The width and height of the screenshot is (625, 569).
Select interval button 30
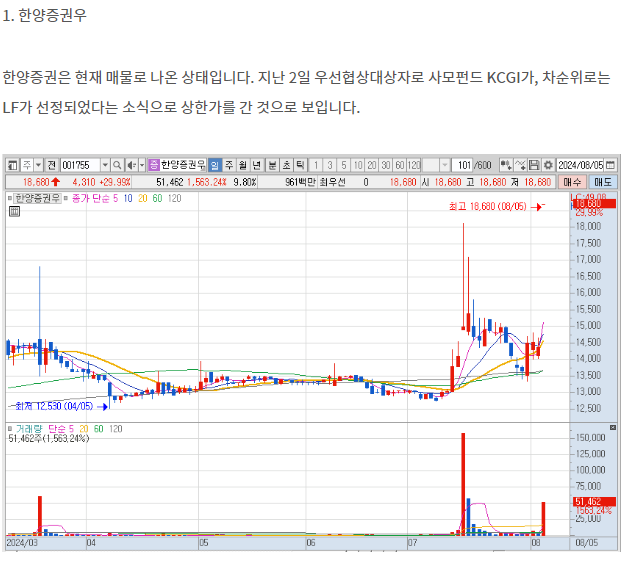[x=386, y=165]
